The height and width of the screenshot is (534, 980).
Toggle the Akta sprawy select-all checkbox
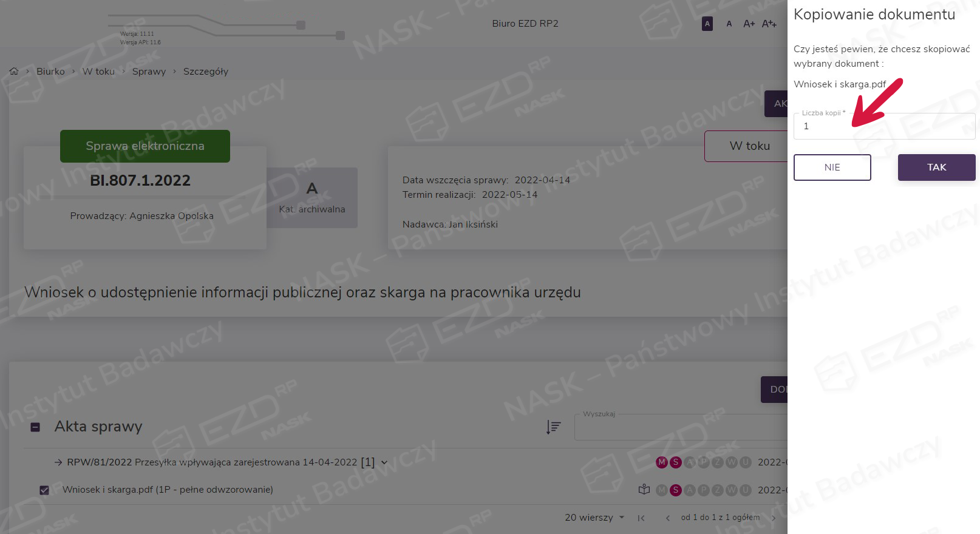(35, 427)
